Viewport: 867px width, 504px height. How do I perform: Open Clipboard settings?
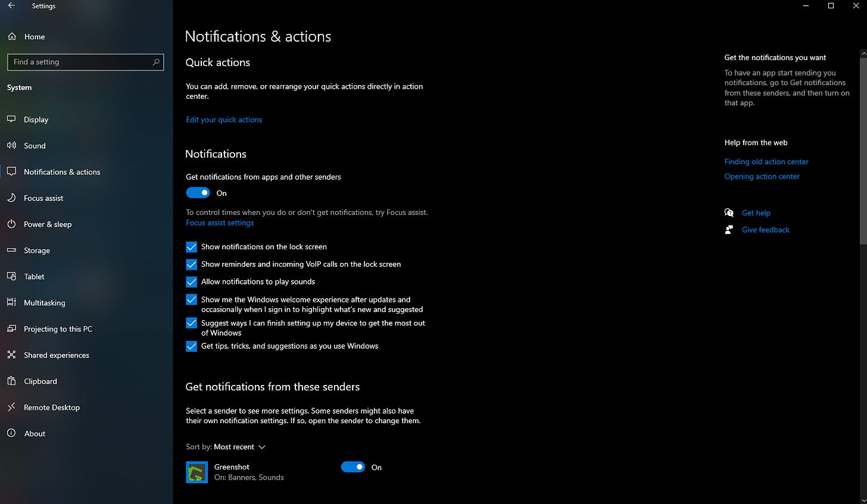tap(86, 381)
